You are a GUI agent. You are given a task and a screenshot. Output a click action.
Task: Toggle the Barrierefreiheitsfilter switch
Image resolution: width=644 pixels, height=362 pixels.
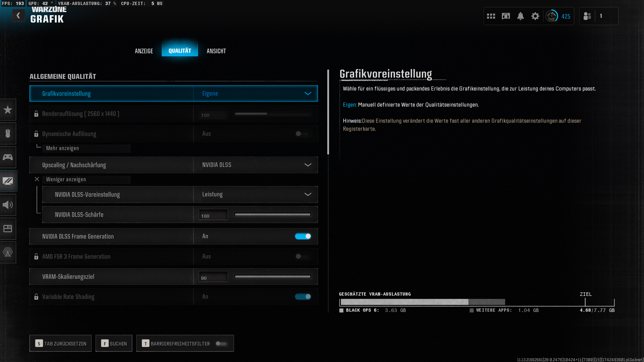tap(222, 343)
